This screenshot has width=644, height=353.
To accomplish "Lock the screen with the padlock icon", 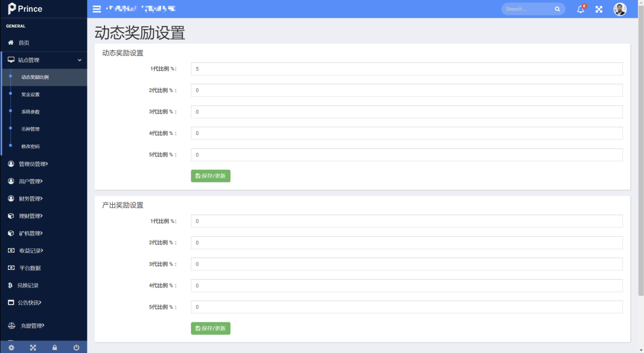I will click(x=55, y=348).
